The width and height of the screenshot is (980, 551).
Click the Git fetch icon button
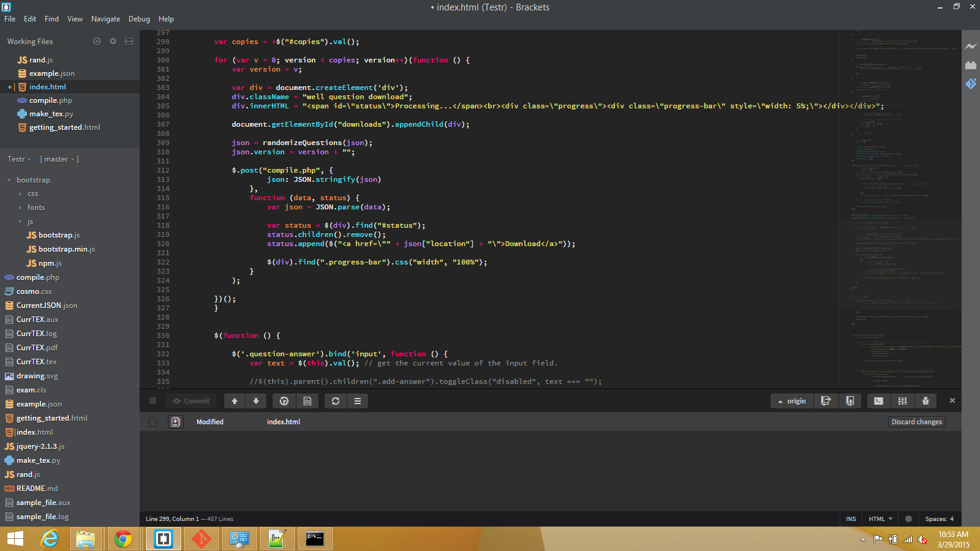826,401
